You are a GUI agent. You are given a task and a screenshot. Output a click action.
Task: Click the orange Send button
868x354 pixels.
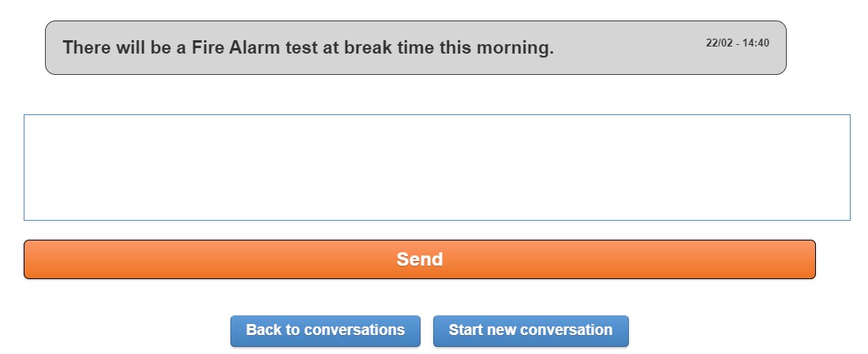[x=419, y=259]
